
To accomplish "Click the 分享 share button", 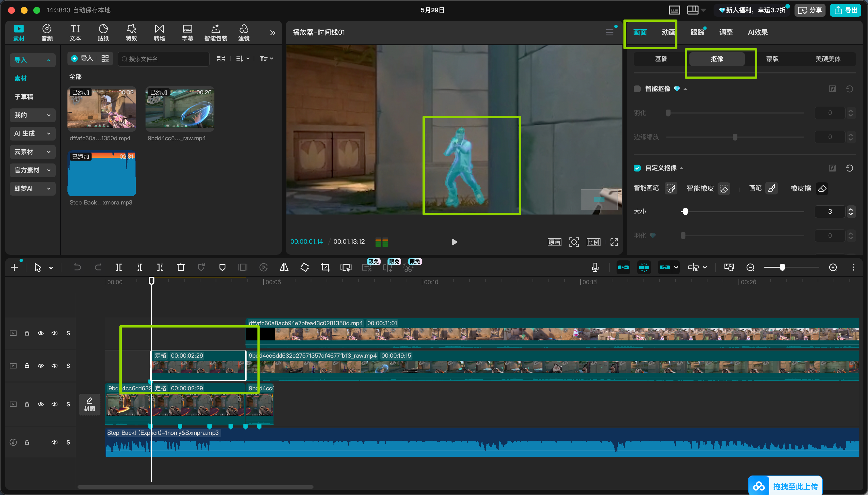I will [810, 10].
